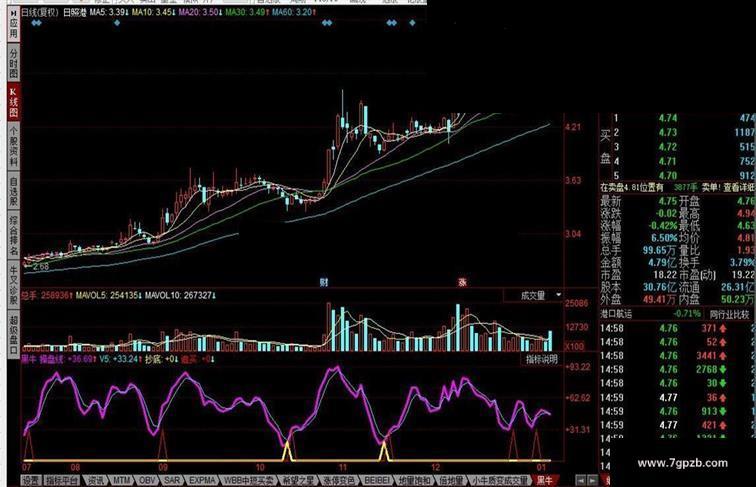756x487 pixels.
Task: Click the second yellow 抄底 signal spike
Action: 384,451
